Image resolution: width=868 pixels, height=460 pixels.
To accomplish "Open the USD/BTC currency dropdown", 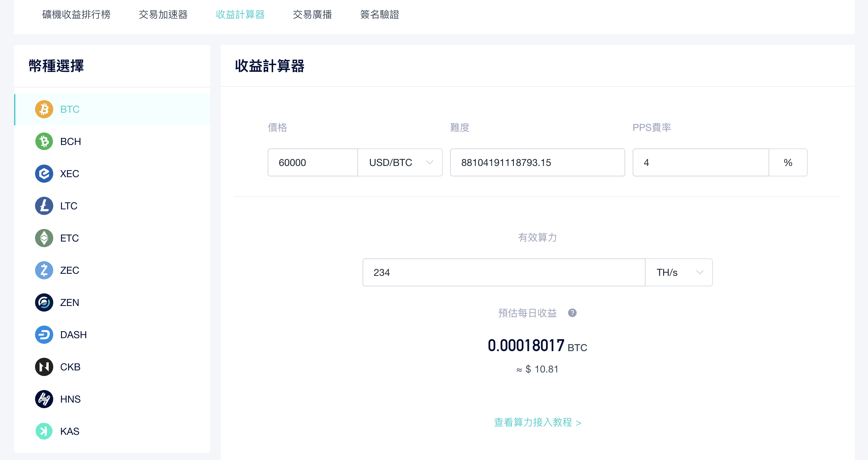I will (400, 162).
